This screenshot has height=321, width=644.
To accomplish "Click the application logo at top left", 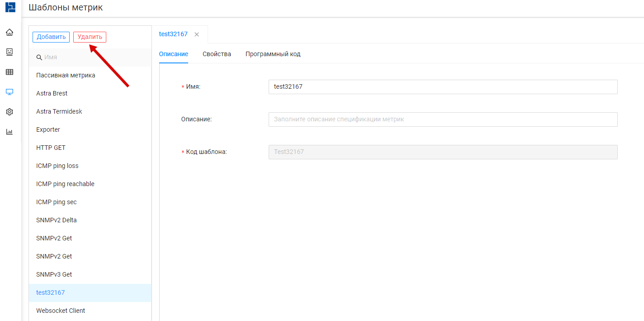I will point(10,7).
